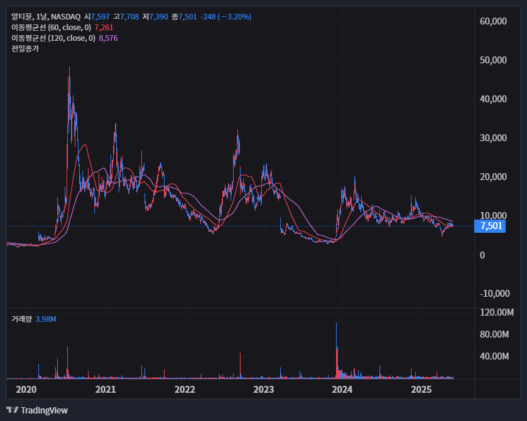Click the 60,000 price axis label

[x=493, y=21]
